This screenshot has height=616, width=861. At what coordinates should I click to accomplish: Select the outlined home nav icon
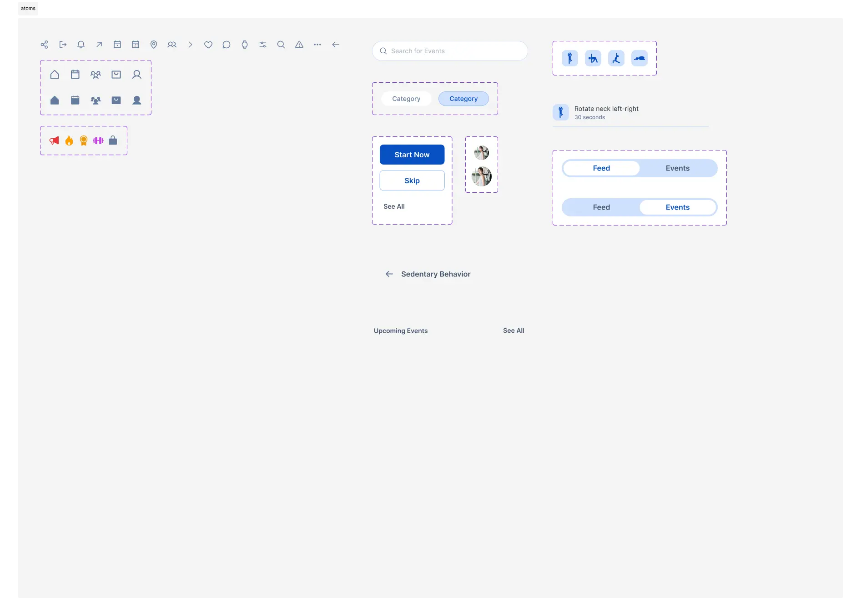click(x=55, y=75)
